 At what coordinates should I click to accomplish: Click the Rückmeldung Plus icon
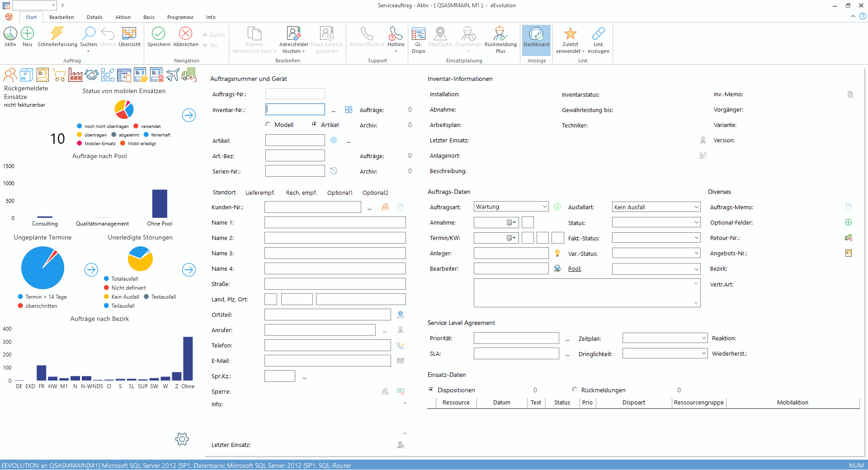coord(500,36)
